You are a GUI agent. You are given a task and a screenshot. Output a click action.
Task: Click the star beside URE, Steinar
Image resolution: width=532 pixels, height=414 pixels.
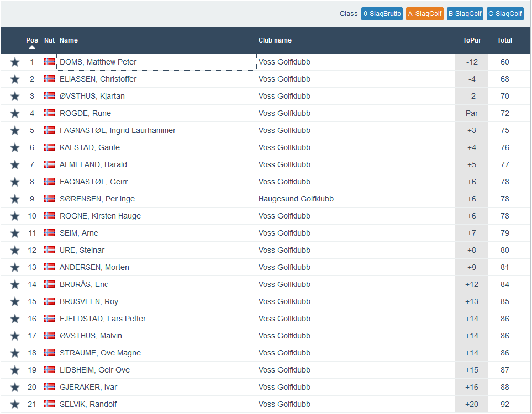[15, 251]
